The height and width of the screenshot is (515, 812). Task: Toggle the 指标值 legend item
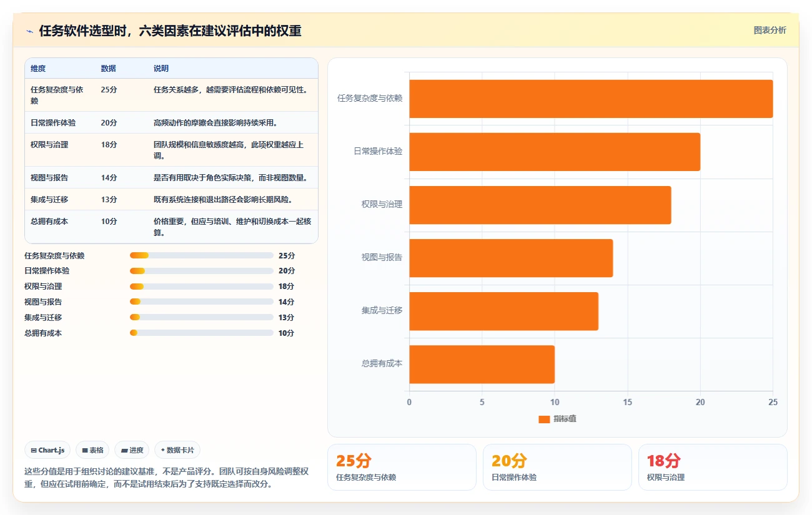tap(557, 419)
